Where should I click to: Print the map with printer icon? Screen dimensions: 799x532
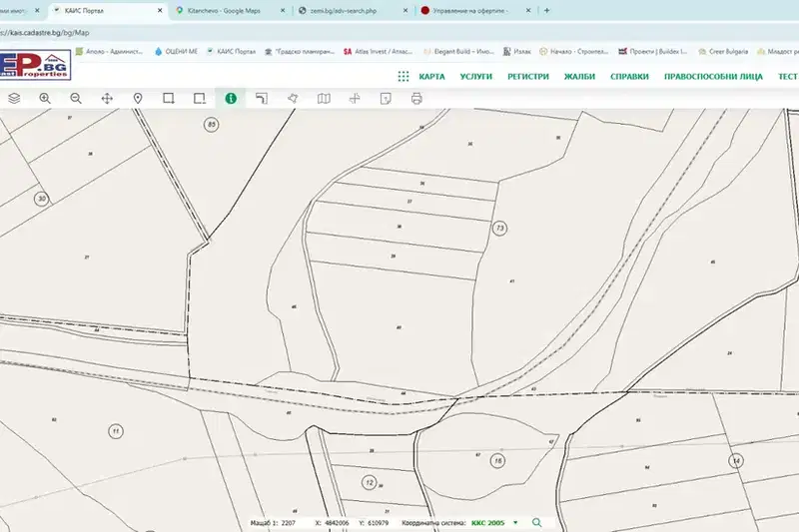click(x=416, y=98)
